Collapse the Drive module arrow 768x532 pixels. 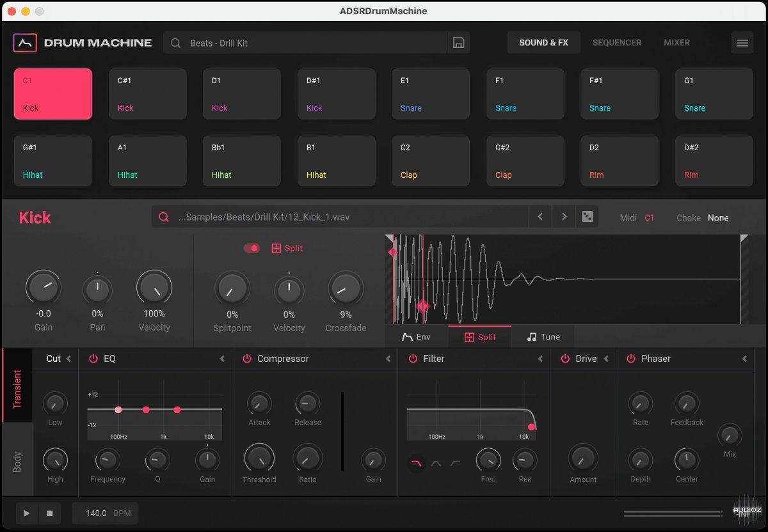click(x=606, y=359)
